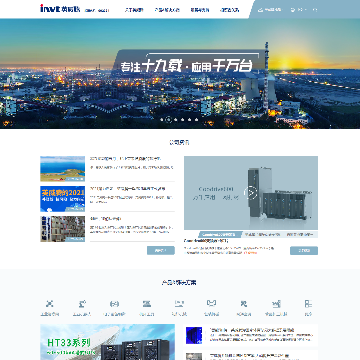Select the first banner carousel dot

(x=162, y=119)
